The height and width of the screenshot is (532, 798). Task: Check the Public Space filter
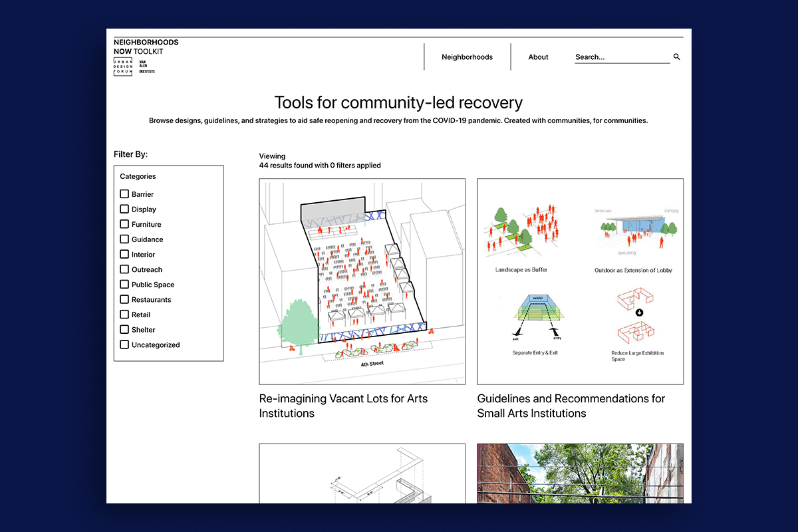[x=124, y=284]
